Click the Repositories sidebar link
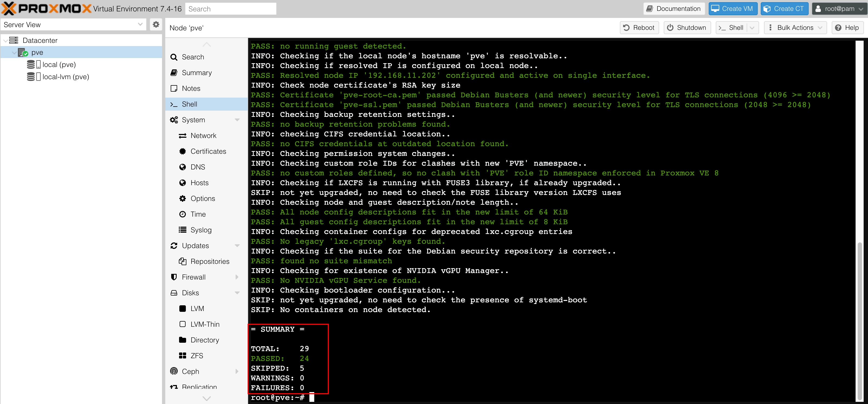This screenshot has height=404, width=868. tap(210, 261)
